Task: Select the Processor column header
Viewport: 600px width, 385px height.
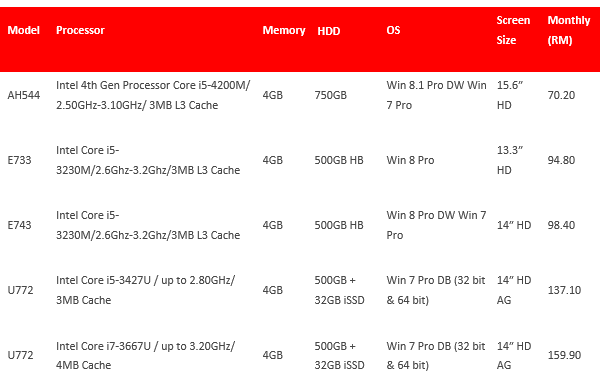Action: (80, 30)
